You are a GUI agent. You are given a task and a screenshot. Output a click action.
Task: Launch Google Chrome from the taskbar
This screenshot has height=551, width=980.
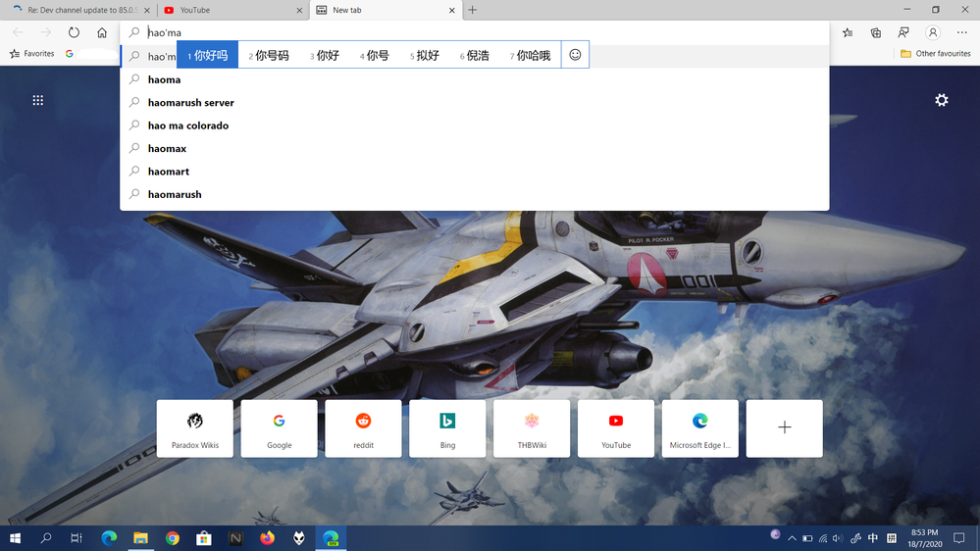click(173, 538)
